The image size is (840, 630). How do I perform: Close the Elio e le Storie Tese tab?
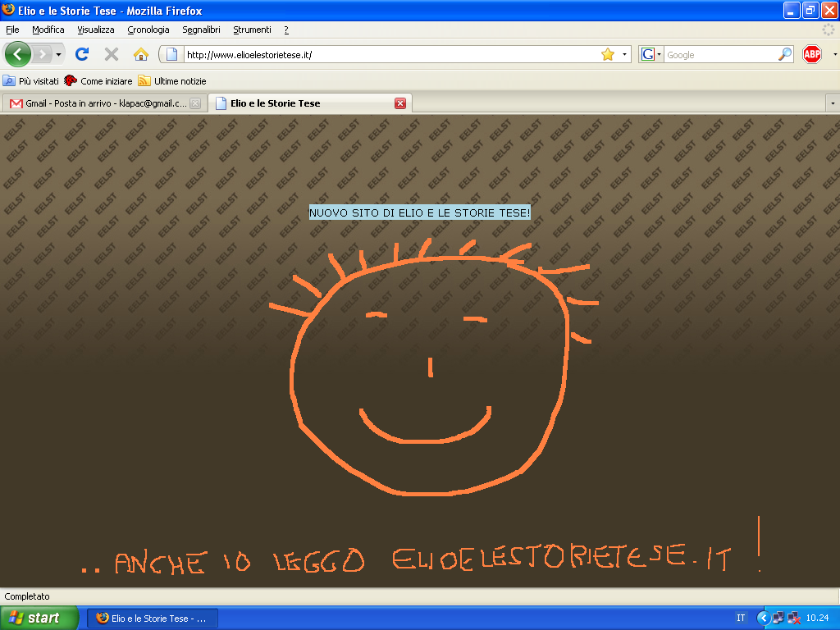[400, 103]
